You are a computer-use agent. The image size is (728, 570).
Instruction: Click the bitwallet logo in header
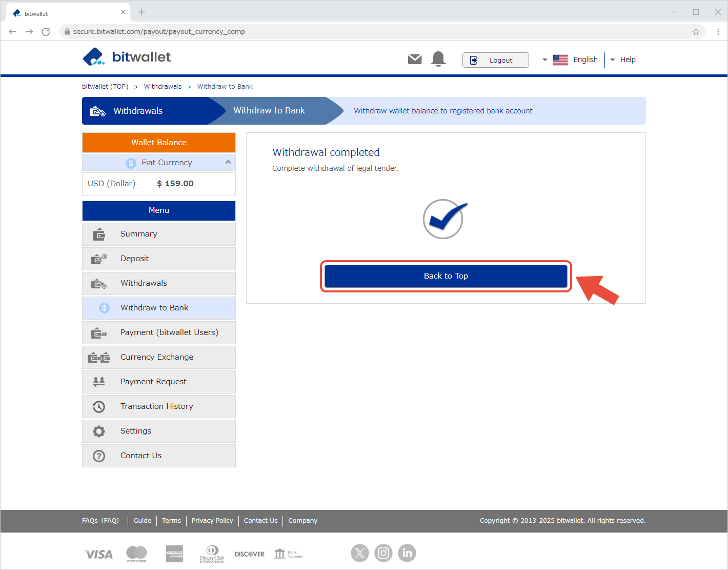pyautogui.click(x=127, y=57)
